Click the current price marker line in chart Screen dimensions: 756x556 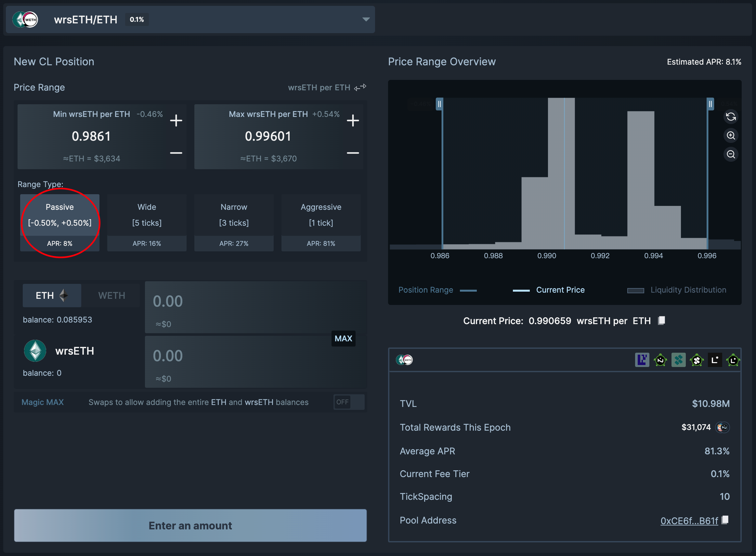tap(564, 173)
